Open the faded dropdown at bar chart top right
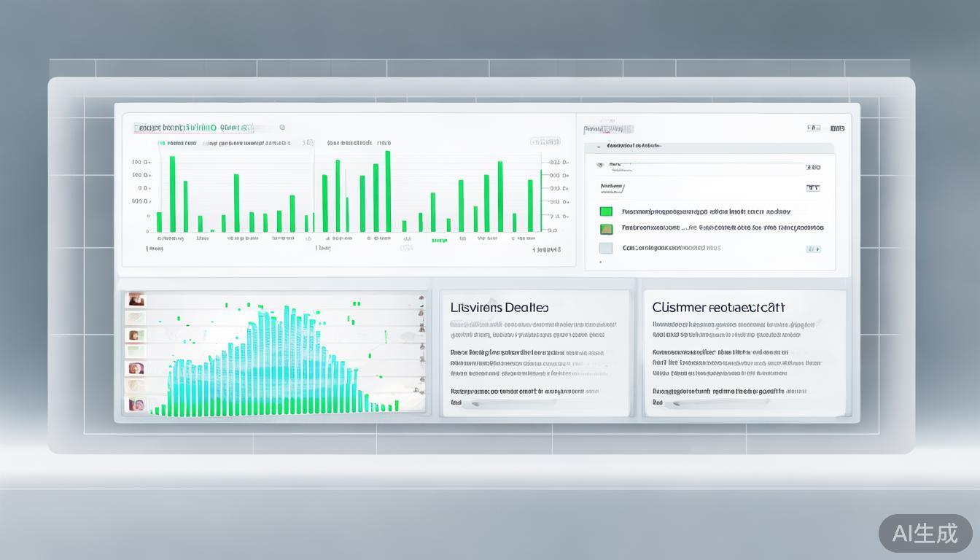Screen dimensions: 980x560 (545, 141)
